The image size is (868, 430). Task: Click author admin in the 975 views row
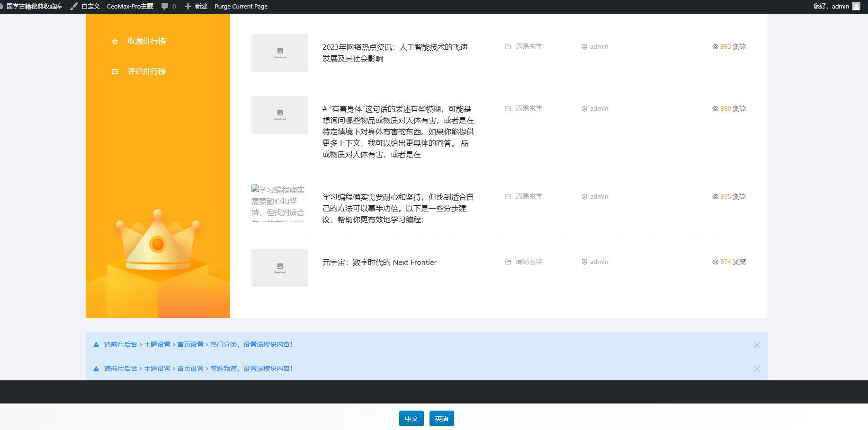pyautogui.click(x=599, y=196)
